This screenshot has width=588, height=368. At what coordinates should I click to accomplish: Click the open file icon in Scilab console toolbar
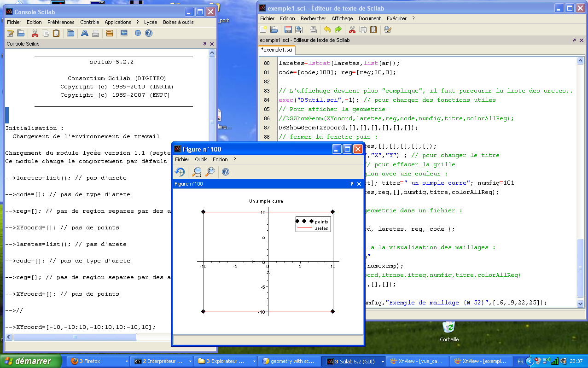20,33
